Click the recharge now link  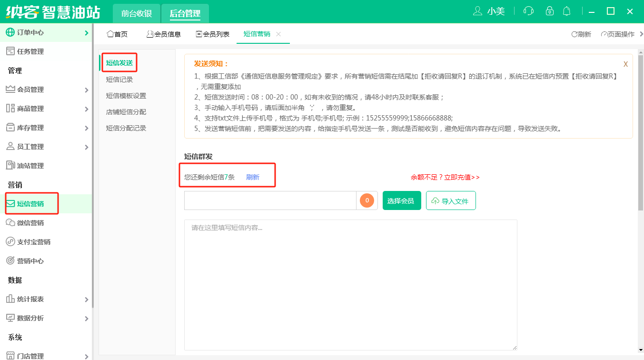(445, 177)
